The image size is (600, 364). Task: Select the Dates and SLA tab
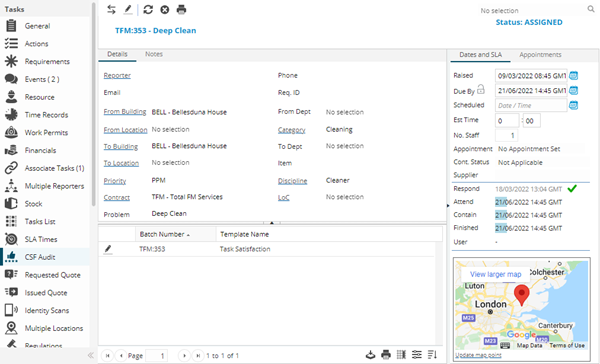[480, 55]
